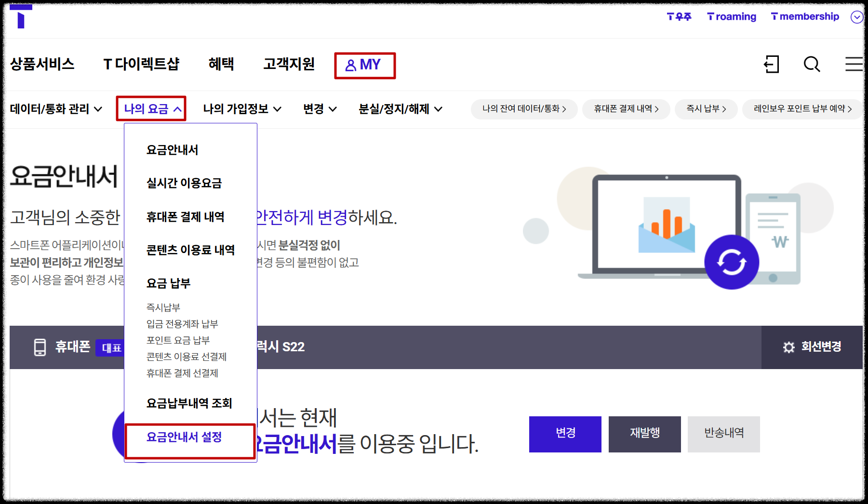Click 즉시 납부 shortcut chip
This screenshot has width=868, height=504.
(706, 109)
